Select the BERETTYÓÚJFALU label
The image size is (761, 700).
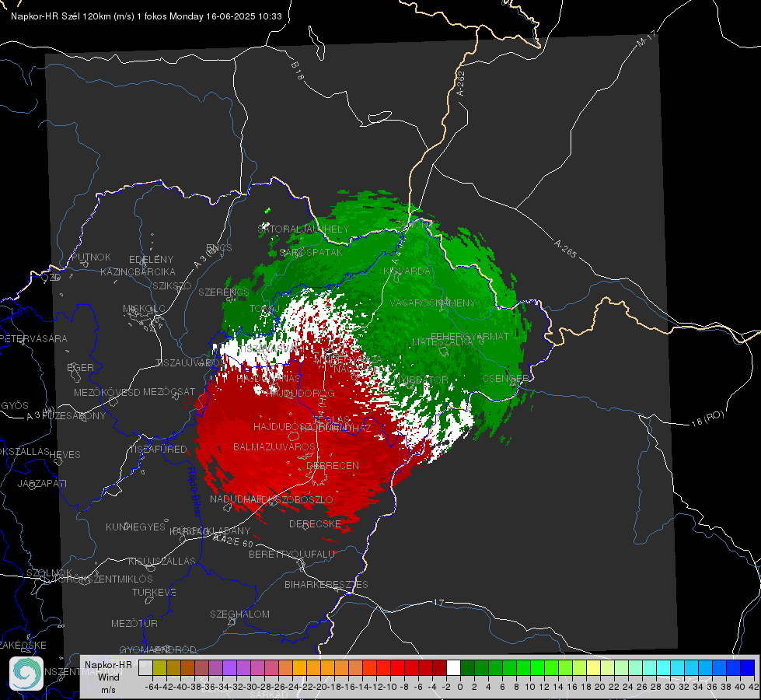(291, 554)
